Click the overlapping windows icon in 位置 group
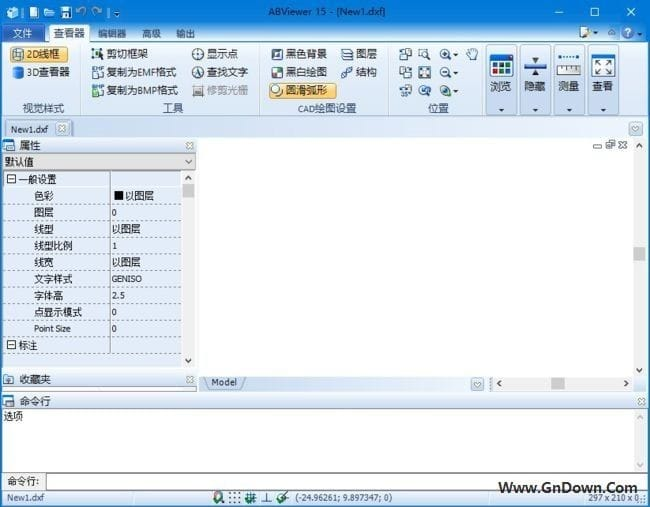Screen dimensions: 650x507 tap(405, 54)
